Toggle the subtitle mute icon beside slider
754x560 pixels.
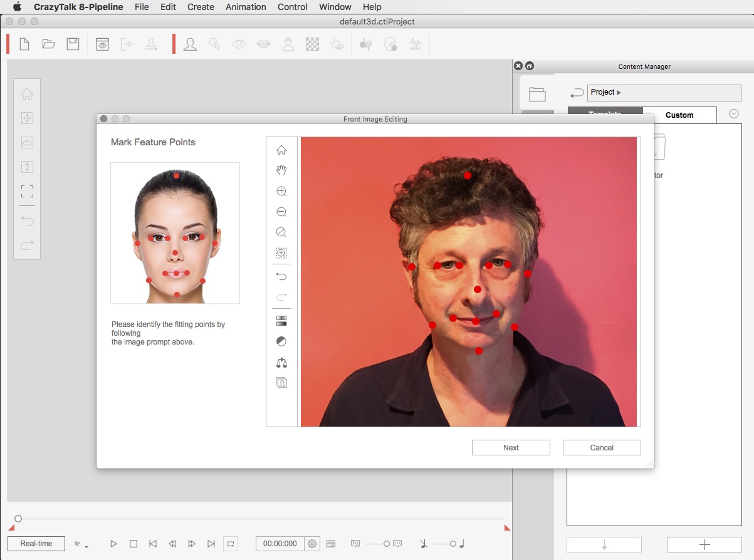pyautogui.click(x=355, y=544)
